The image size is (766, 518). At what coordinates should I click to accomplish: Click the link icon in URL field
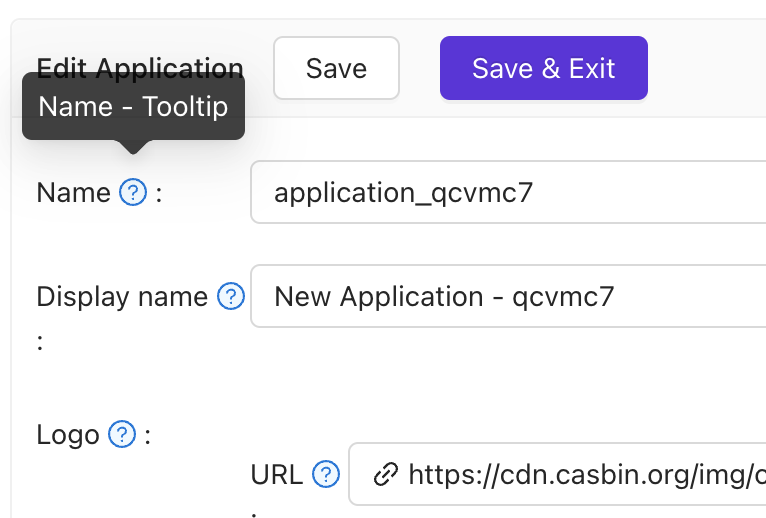pos(385,475)
